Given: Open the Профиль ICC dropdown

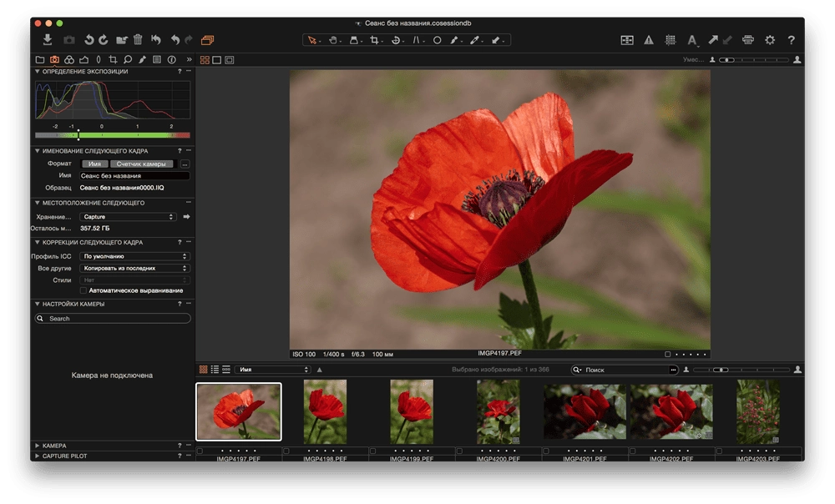Looking at the screenshot, I should pos(134,256).
